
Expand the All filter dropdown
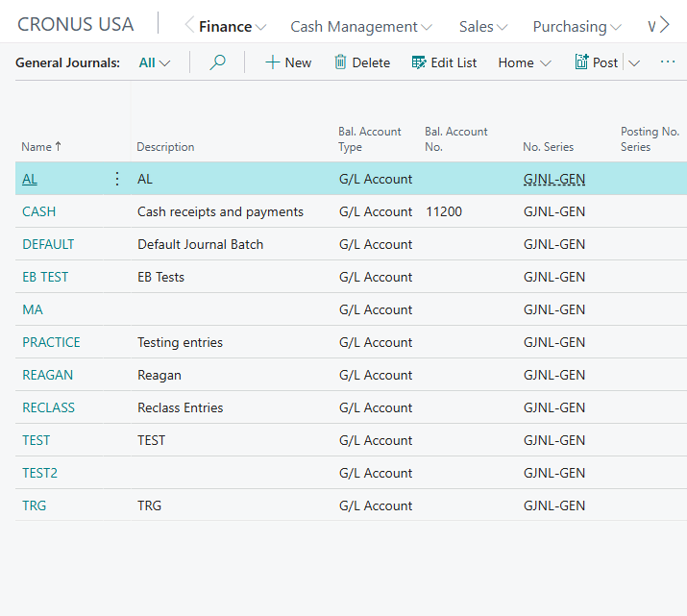[155, 63]
